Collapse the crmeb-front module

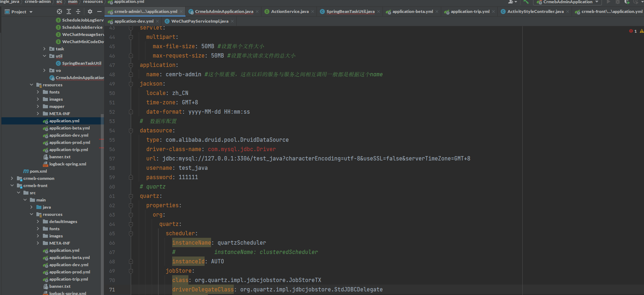pyautogui.click(x=12, y=186)
